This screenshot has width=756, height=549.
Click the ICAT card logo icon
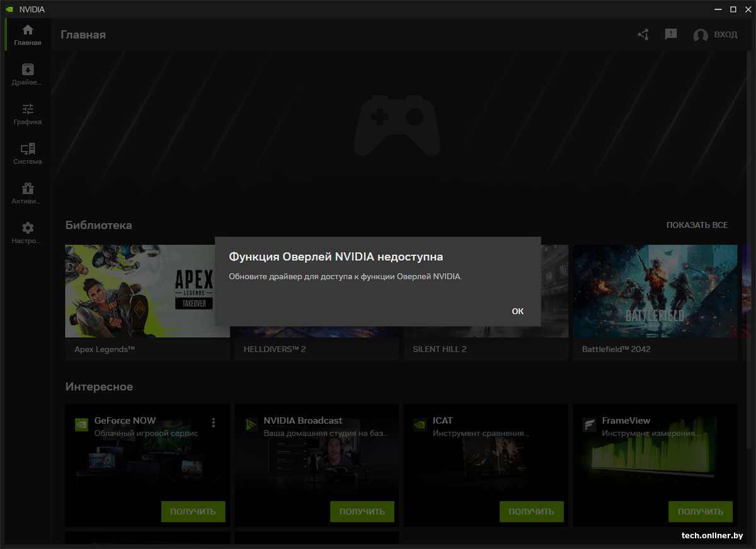coord(420,424)
